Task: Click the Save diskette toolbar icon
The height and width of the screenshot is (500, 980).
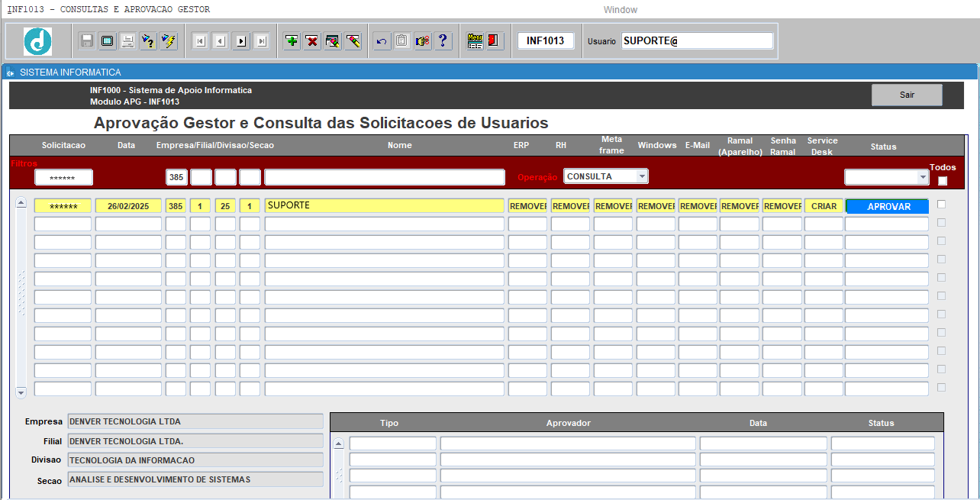Action: 87,41
